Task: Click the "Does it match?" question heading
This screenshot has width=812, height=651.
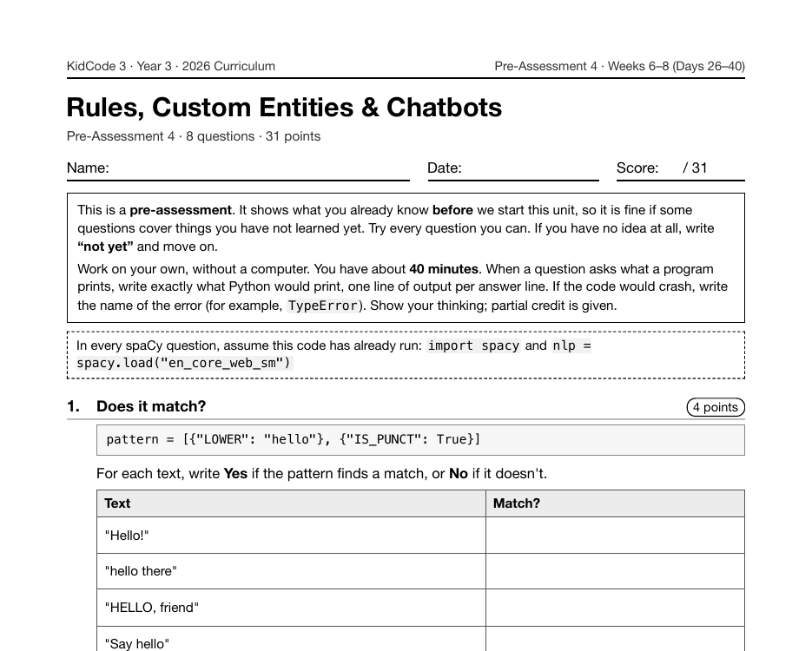Action: click(151, 406)
